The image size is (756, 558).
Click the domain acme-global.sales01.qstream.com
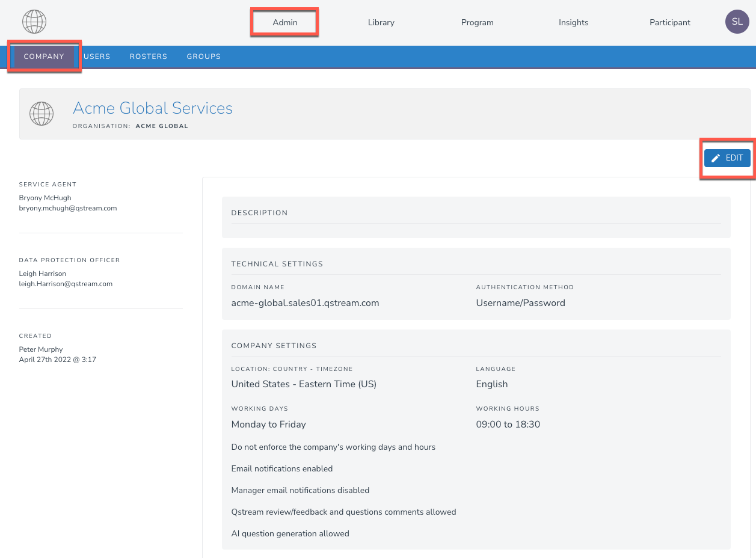[305, 303]
